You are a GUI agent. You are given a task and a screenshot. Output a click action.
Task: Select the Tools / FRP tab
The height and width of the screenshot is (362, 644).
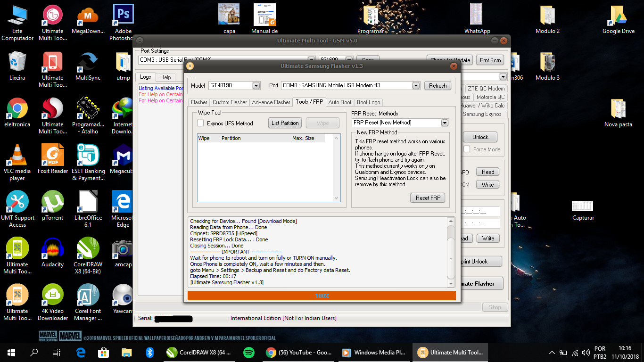(309, 101)
